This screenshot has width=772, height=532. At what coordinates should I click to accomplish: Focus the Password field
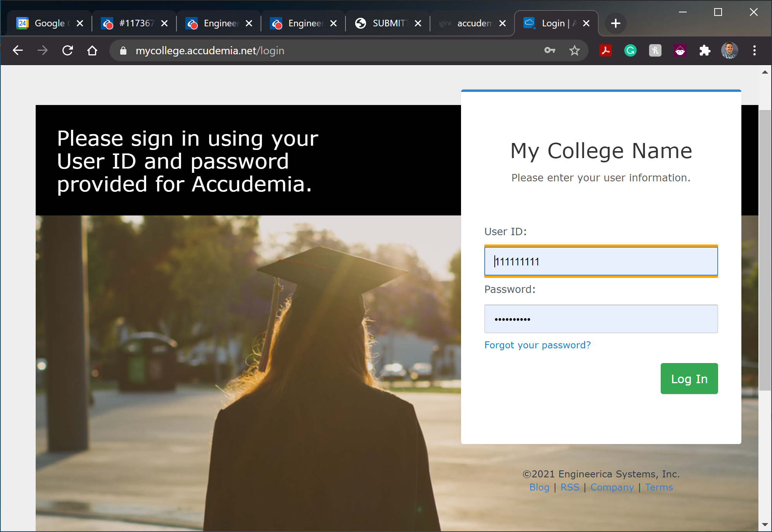[601, 319]
